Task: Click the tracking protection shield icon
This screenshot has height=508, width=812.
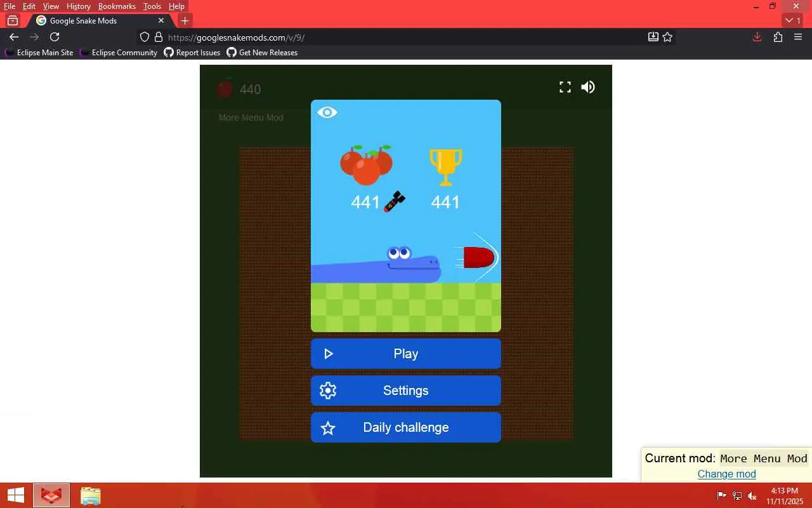Action: [145, 37]
